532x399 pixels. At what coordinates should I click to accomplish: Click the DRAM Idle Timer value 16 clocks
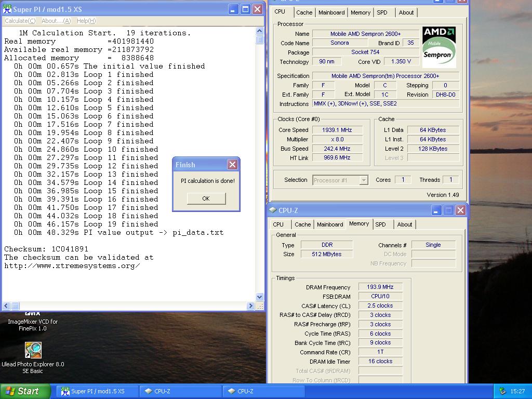[x=380, y=362]
